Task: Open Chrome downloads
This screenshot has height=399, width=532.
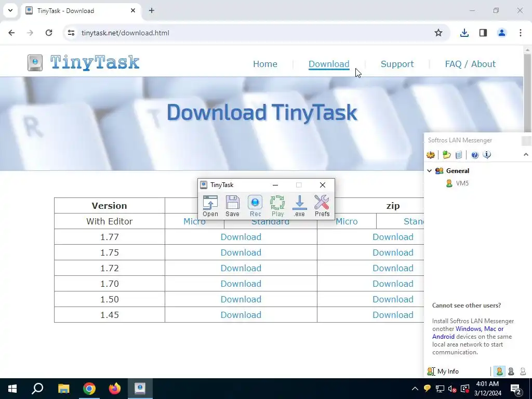Action: pos(464,33)
